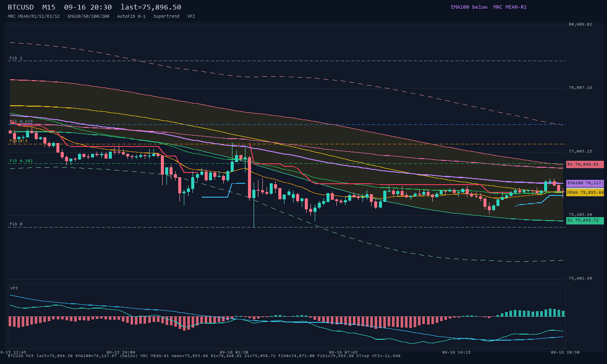
Task: Click the R1 76,648.61 price tag
Action: click(x=585, y=165)
